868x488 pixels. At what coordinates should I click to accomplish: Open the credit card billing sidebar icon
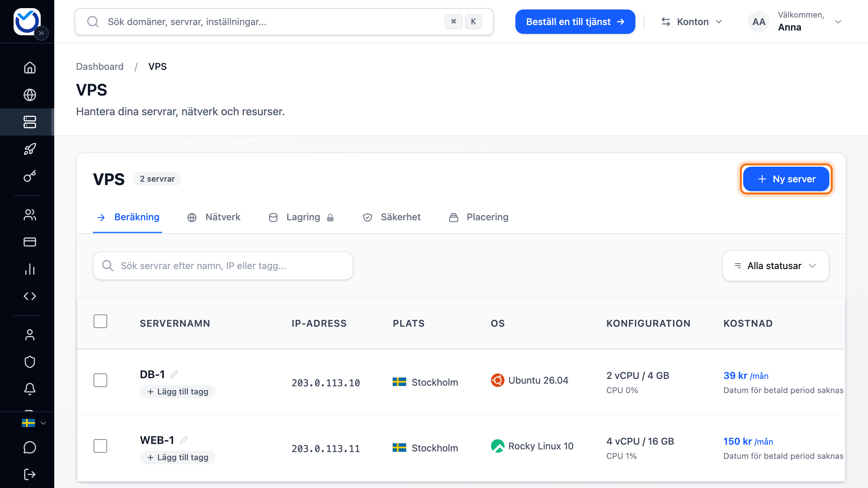click(x=30, y=242)
